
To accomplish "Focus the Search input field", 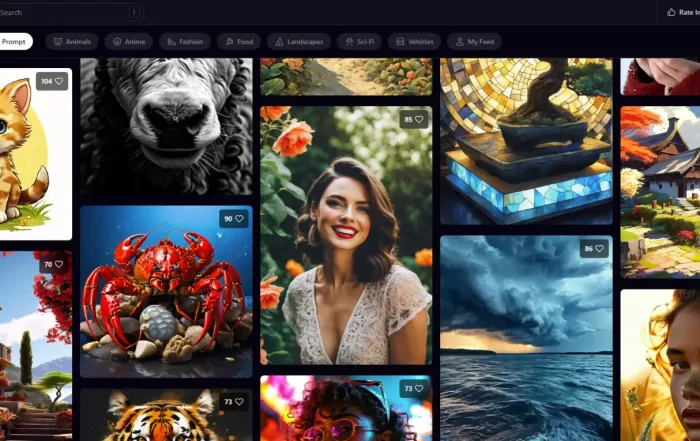I will pos(71,12).
